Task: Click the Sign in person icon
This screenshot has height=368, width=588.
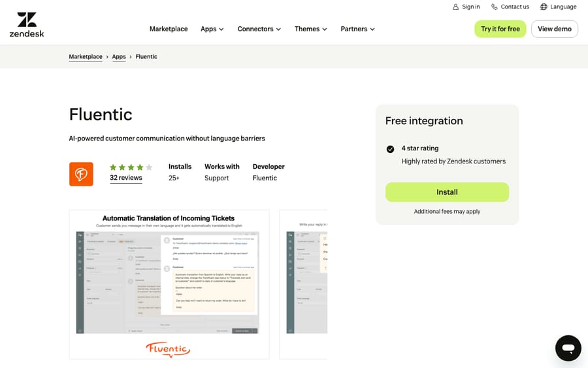Action: [x=455, y=7]
